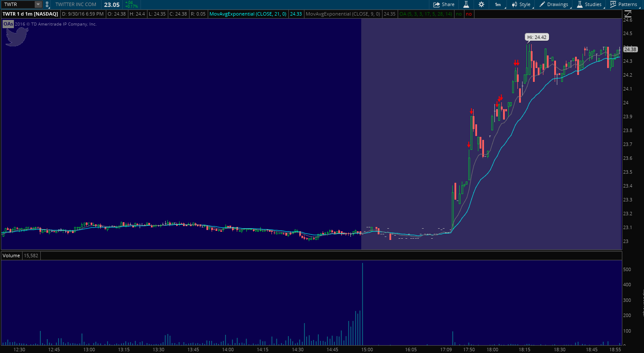644x353 pixels.
Task: Click the Share button
Action: (444, 4)
